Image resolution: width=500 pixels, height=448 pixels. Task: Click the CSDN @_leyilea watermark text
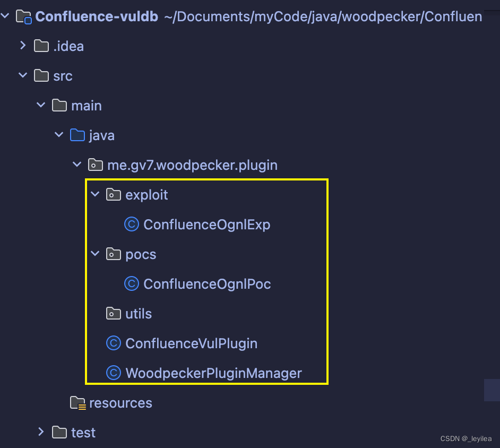465,438
